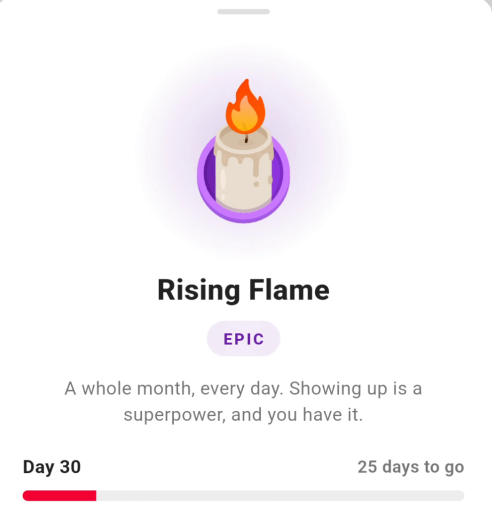
Task: Tap the orange flame on the candle
Action: click(x=246, y=107)
